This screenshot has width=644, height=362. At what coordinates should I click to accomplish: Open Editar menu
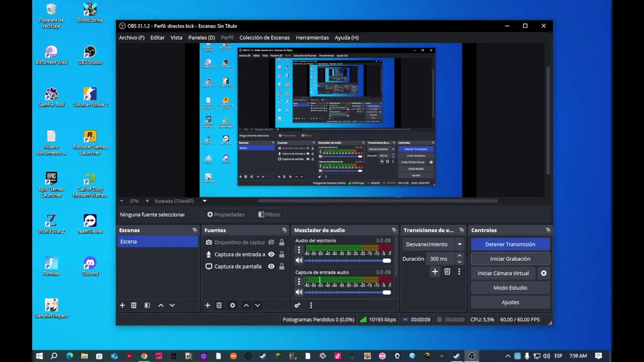point(157,38)
